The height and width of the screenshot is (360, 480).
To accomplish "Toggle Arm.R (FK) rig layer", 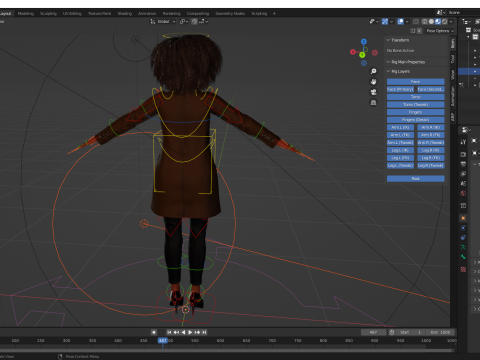I will pos(431,135).
